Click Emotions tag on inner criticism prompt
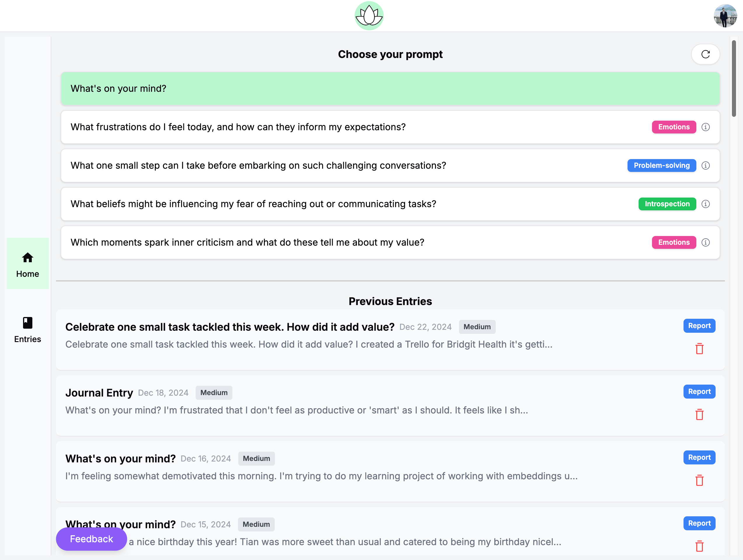Viewport: 743px width, 560px height. pyautogui.click(x=674, y=243)
